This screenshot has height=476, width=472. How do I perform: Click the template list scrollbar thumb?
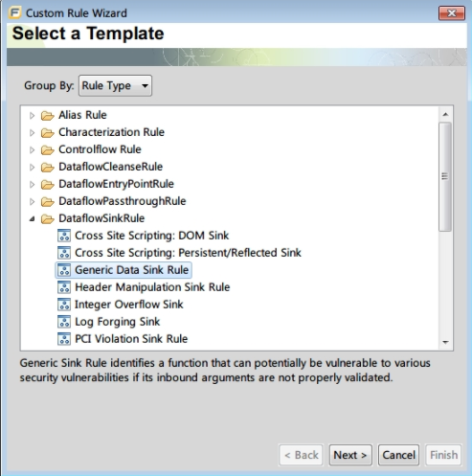[445, 176]
